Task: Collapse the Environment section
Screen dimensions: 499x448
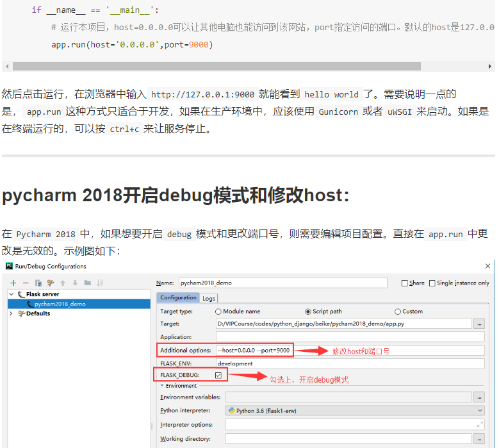Action: (x=162, y=386)
